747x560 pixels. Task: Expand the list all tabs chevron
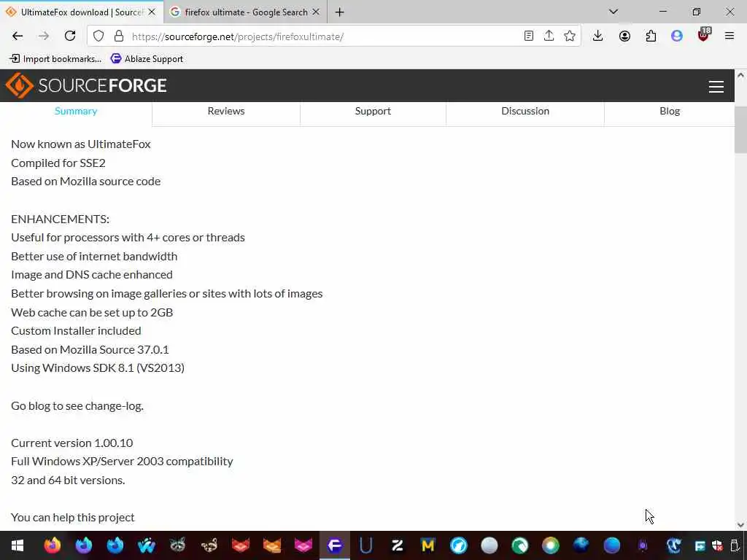coord(614,12)
